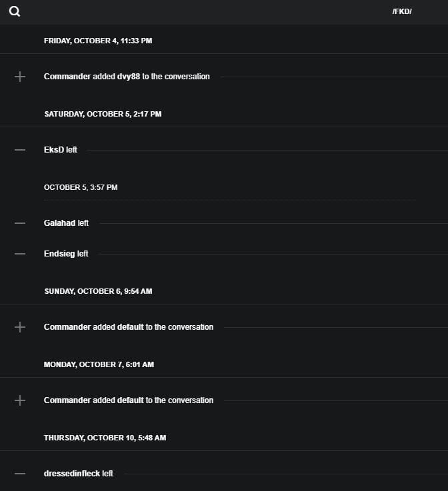
Task: Click minus icon beside dressedinfleck left
Action: coord(20,474)
